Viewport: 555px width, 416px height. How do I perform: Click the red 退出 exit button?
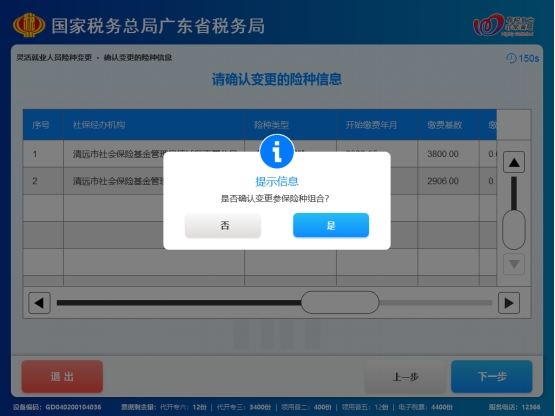click(x=62, y=376)
